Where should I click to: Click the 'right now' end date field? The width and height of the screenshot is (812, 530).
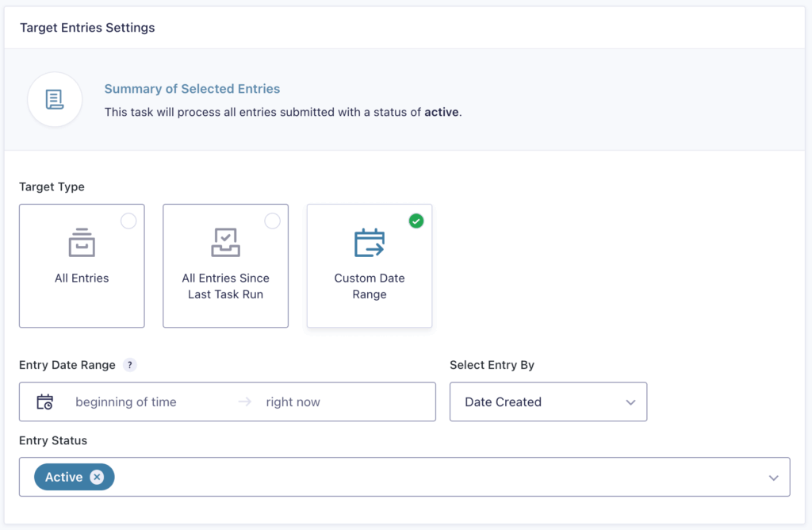293,402
